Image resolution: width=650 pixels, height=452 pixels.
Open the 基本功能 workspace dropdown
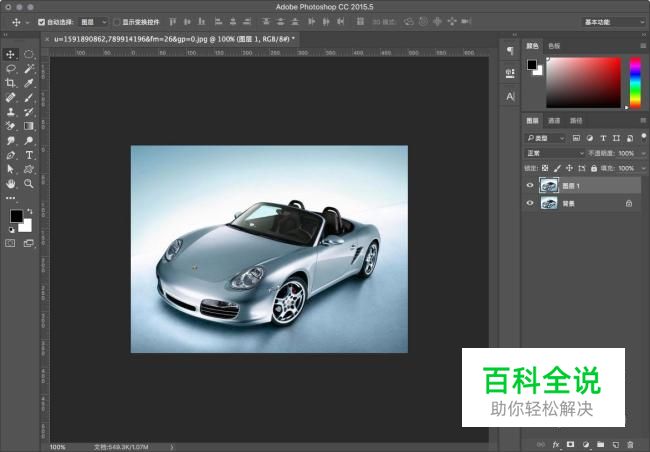[x=611, y=21]
